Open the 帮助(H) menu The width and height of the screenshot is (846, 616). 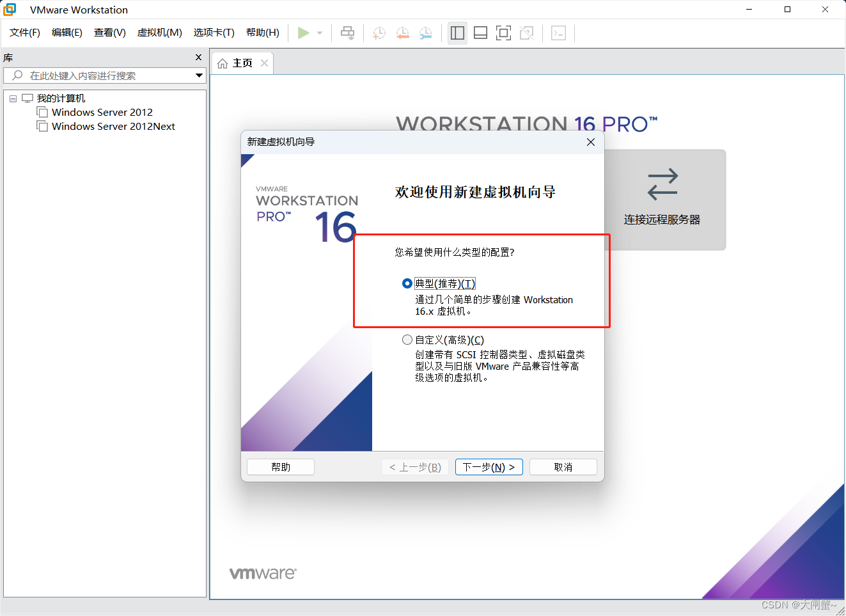pyautogui.click(x=263, y=33)
